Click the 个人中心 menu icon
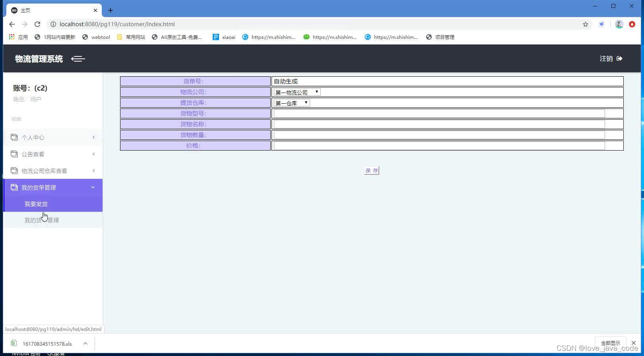The image size is (644, 356). (x=14, y=137)
